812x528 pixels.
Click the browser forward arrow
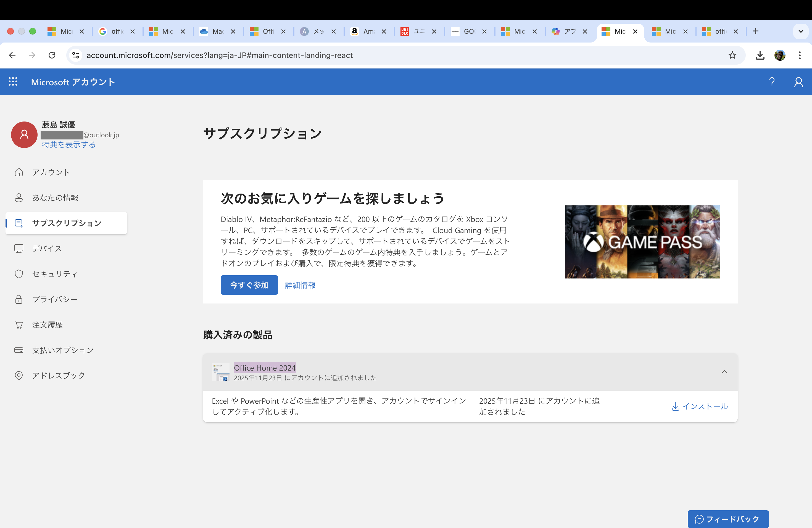pyautogui.click(x=32, y=55)
